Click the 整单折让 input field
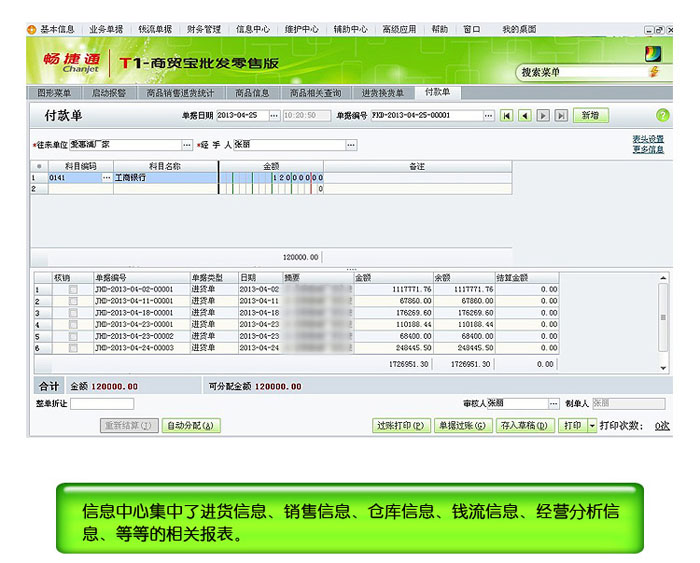Screen dimensions: 700x563 [102, 404]
